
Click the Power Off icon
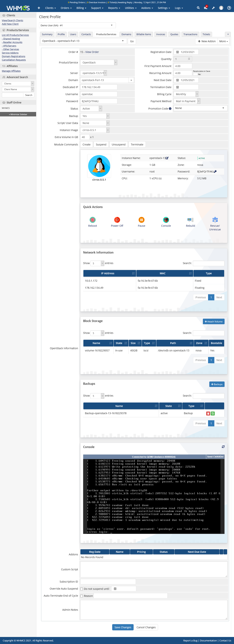(117, 220)
